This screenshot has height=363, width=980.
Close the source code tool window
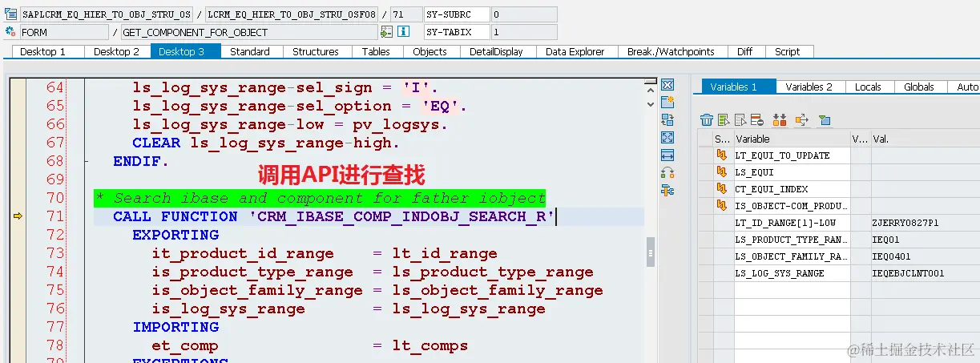click(667, 84)
